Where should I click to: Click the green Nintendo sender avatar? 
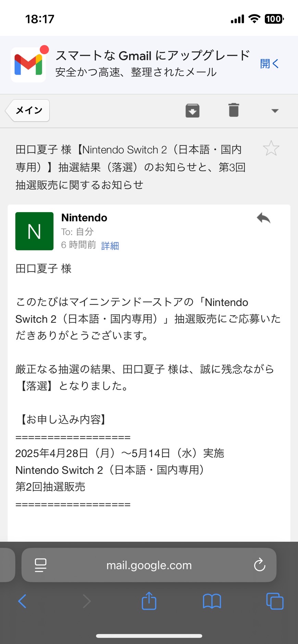[x=34, y=231]
